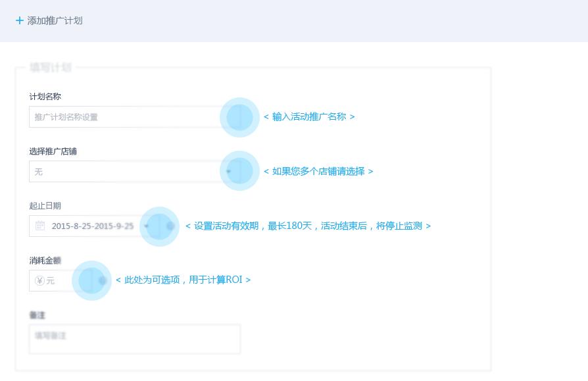Focus the 消耗金额 amount input field
The width and height of the screenshot is (588, 381).
point(61,280)
